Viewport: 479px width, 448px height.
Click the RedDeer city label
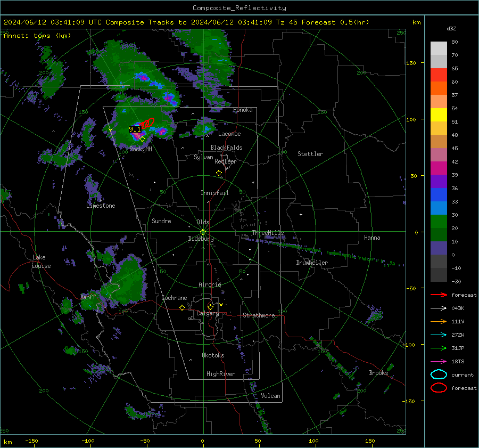coord(226,161)
